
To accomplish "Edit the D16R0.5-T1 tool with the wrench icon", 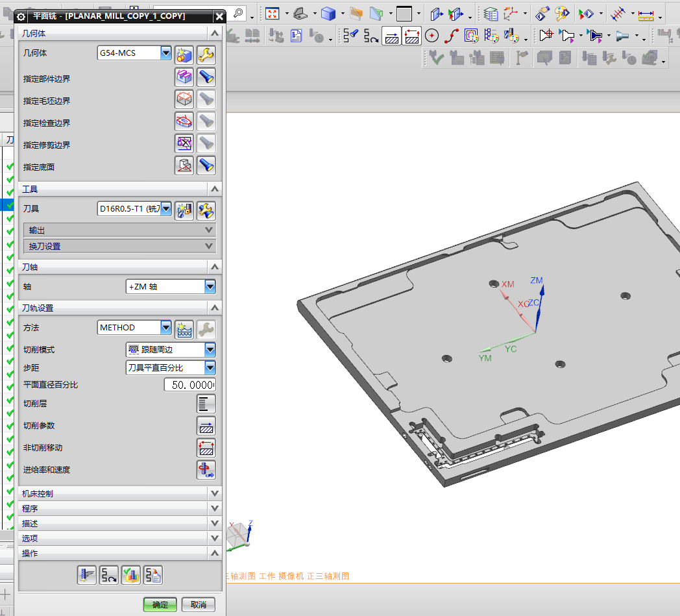I will pyautogui.click(x=206, y=210).
